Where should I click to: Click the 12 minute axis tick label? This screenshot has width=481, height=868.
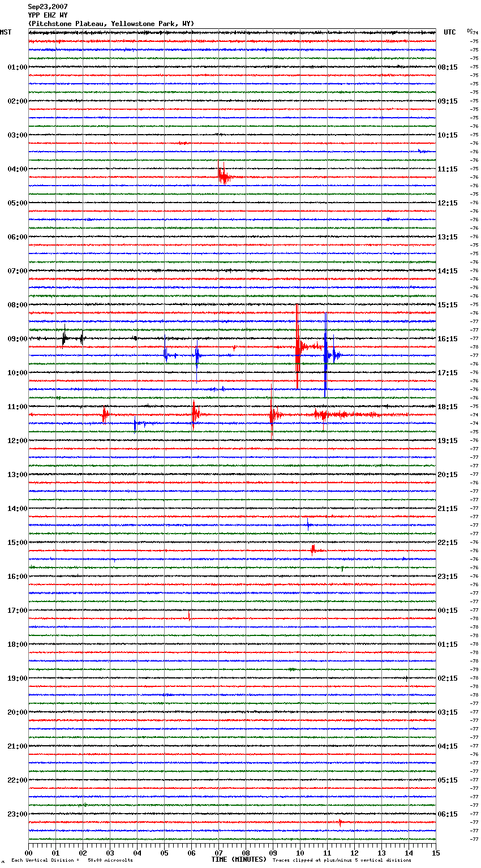[x=354, y=853]
